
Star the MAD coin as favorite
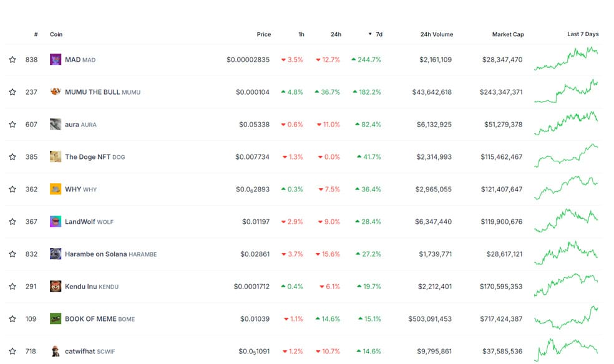click(12, 59)
